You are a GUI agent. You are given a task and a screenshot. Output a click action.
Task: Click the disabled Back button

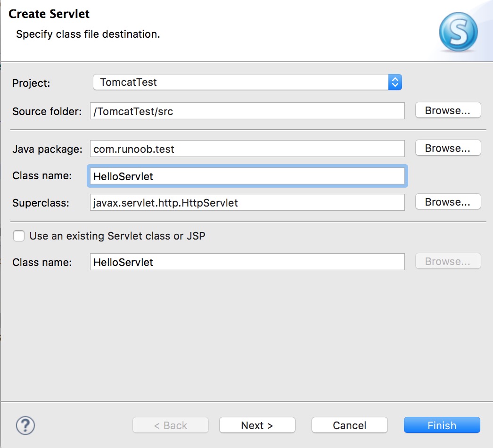pyautogui.click(x=171, y=425)
